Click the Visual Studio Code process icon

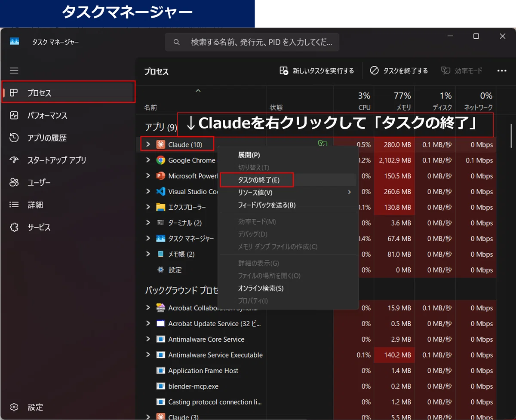[161, 191]
